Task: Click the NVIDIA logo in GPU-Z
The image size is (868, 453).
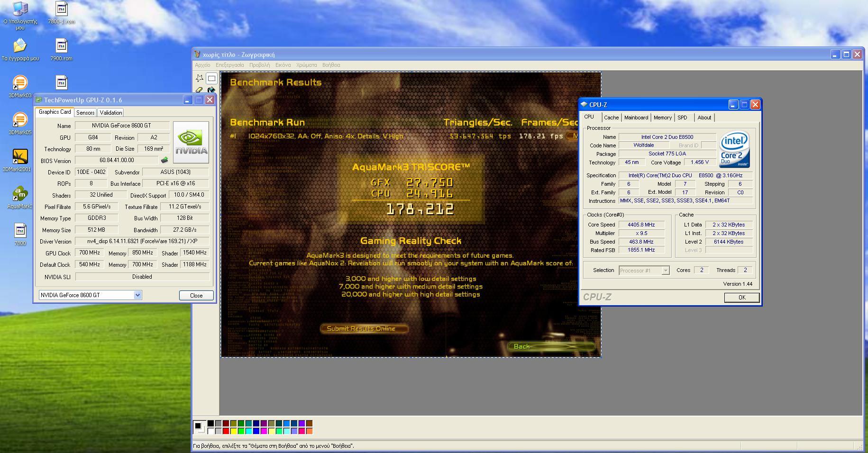Action: click(191, 142)
